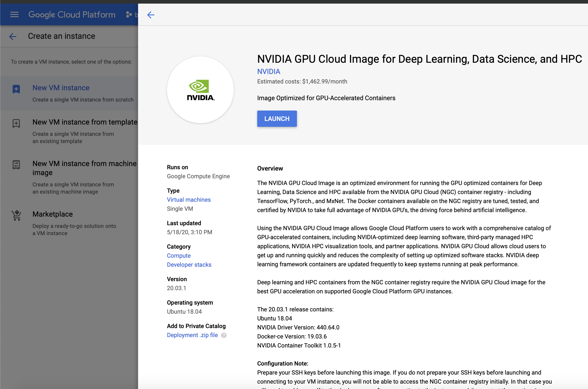Viewport: 588px width, 389px height.
Task: Open the Virtual machines type link
Action: click(189, 200)
